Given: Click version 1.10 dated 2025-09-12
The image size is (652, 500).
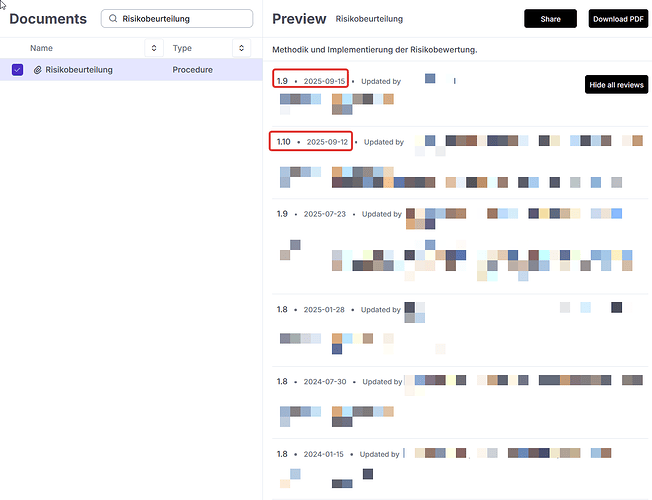Looking at the screenshot, I should [x=312, y=142].
